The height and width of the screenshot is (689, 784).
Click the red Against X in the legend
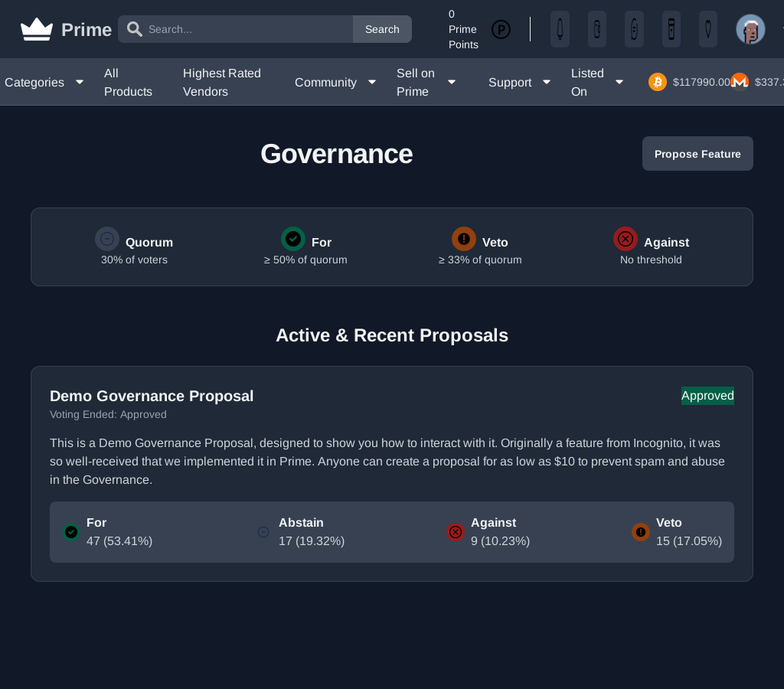tap(625, 239)
